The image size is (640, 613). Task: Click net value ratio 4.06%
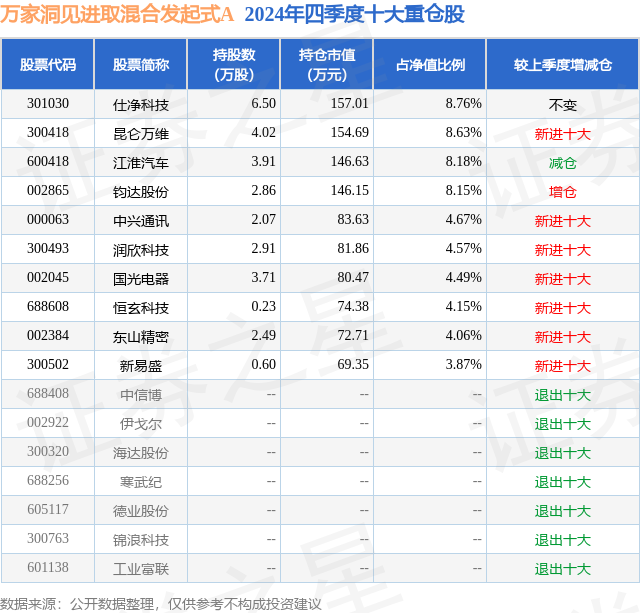[464, 335]
